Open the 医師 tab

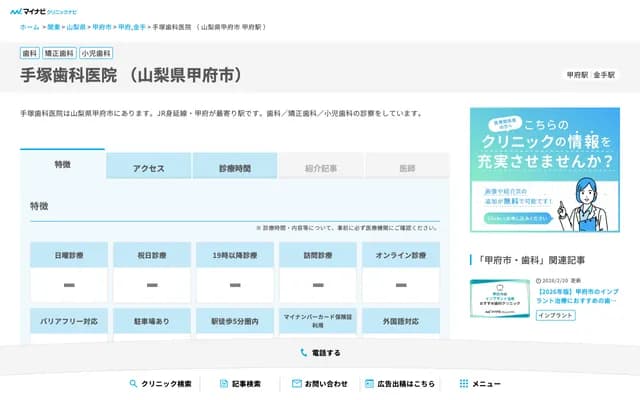pos(407,168)
